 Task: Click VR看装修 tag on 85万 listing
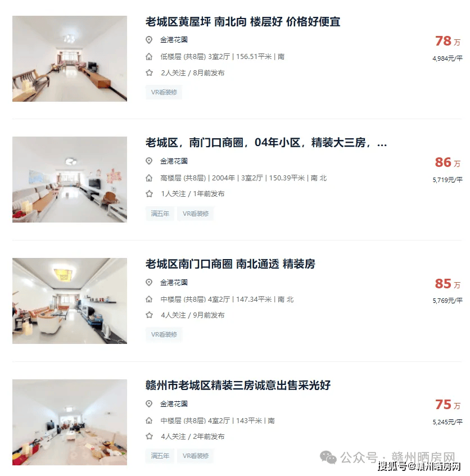point(164,334)
